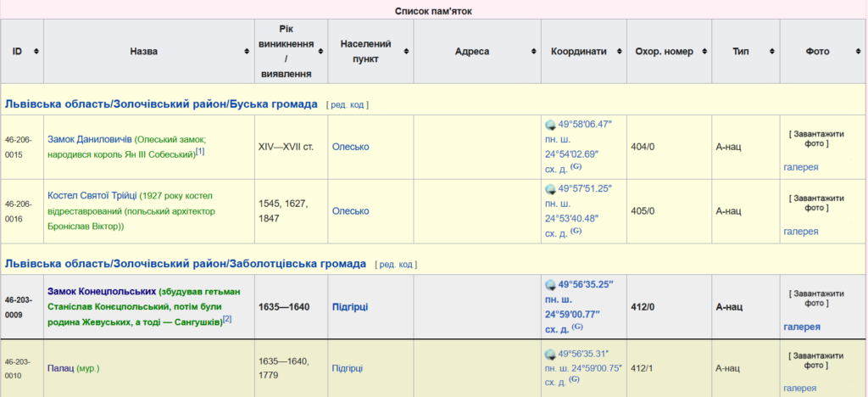868x397 pixels.
Task: Open map globe for Замок Конецпольських coordinates
Action: coord(550,284)
